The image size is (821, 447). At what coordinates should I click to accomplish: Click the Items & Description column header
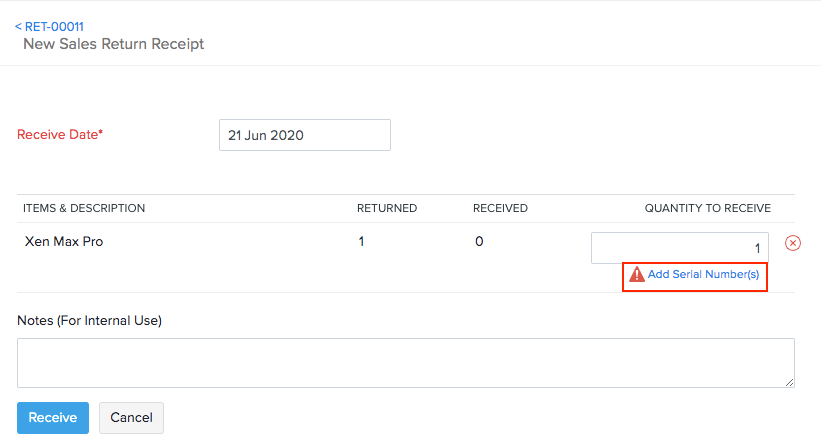[84, 208]
